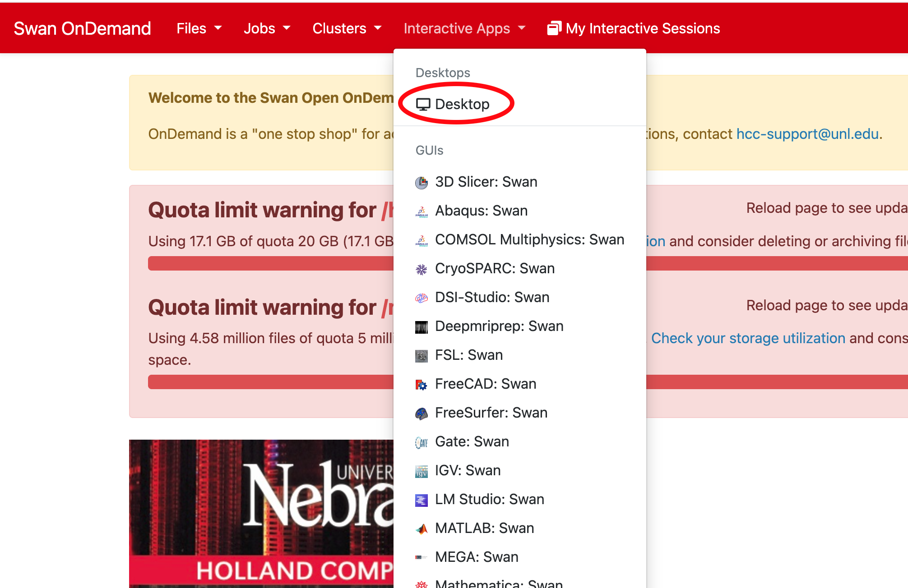Click the IGV app icon
Viewport: 908px width, 588px height.
point(421,471)
